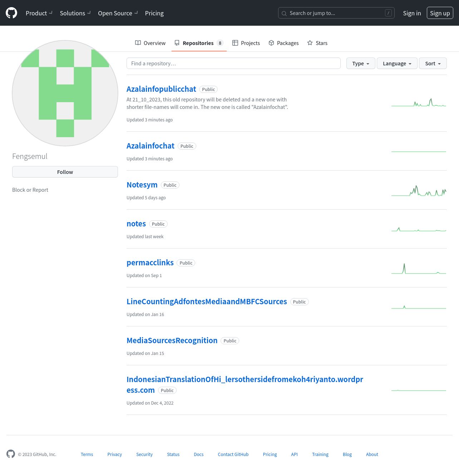
Task: Open Azalainfochat activity sparkline graph
Action: tap(419, 151)
